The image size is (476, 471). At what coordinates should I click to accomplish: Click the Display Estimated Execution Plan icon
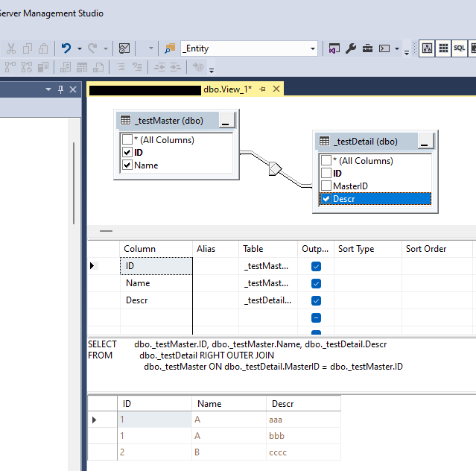tap(10, 67)
